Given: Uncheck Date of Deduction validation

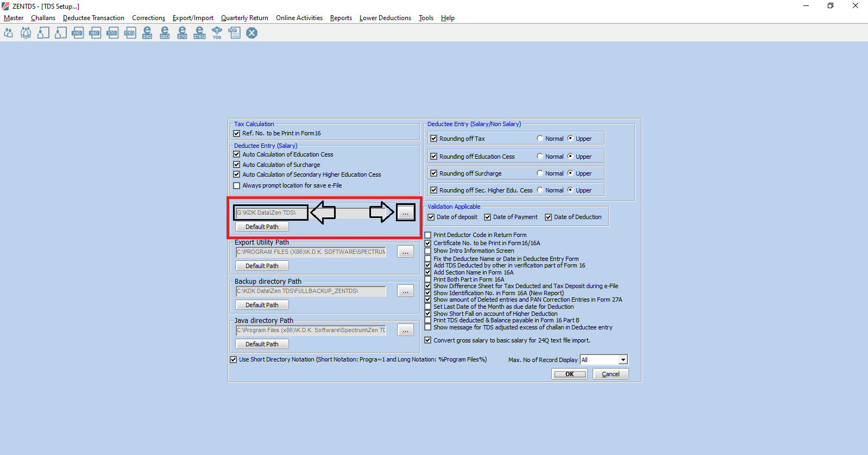Looking at the screenshot, I should 548,217.
